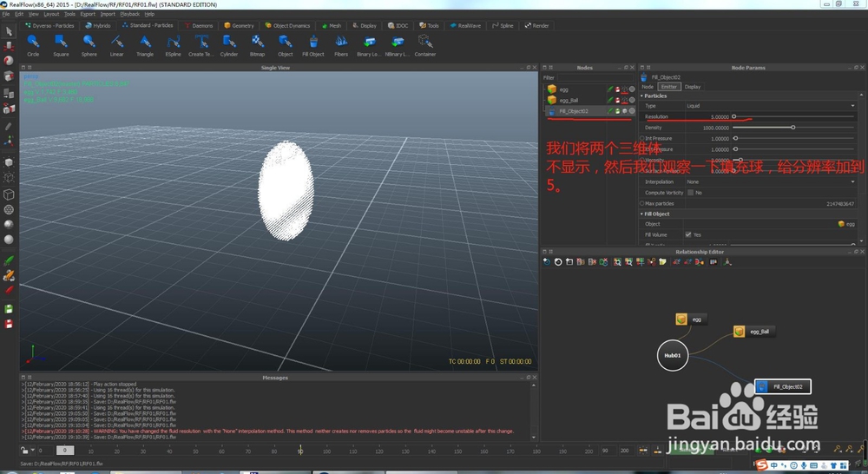The image size is (868, 474).
Task: Select the Object emitter tool
Action: point(285,45)
